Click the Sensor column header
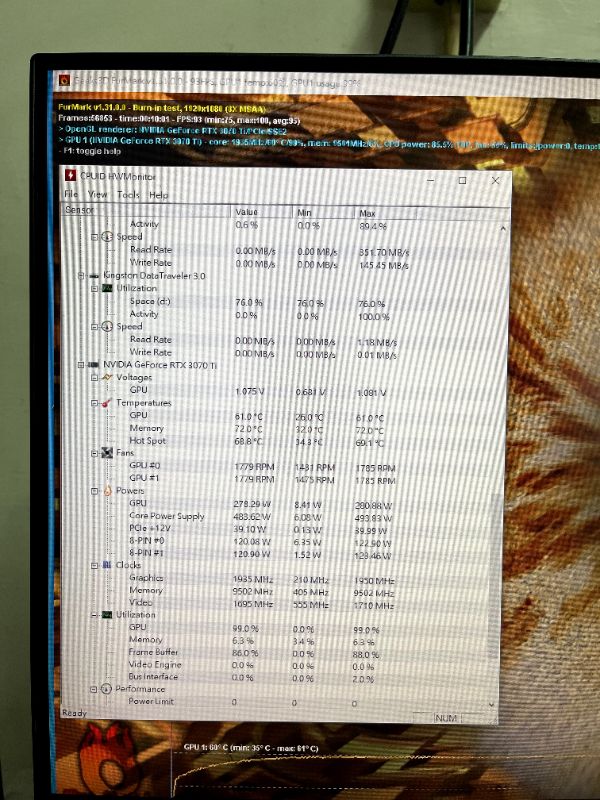The height and width of the screenshot is (800, 600). coord(146,210)
